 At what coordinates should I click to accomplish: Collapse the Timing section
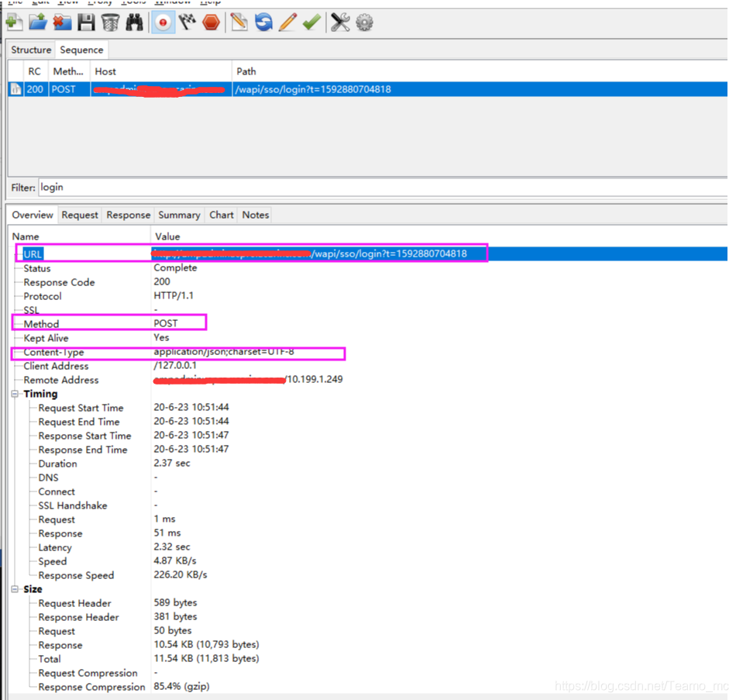15,394
